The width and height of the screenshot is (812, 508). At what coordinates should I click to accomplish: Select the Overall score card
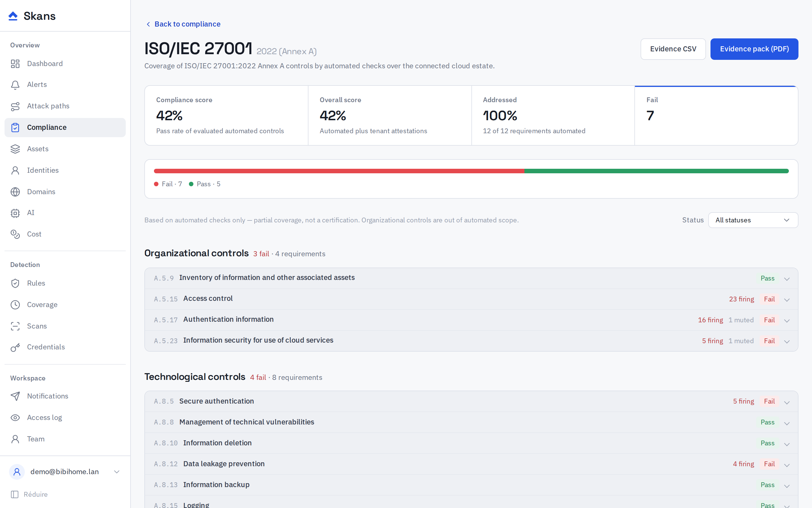pos(390,116)
